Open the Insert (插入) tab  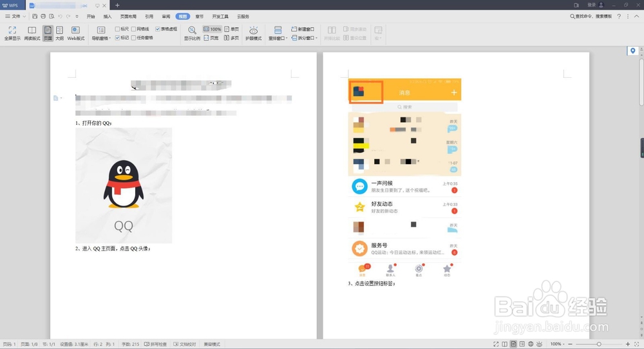point(107,17)
